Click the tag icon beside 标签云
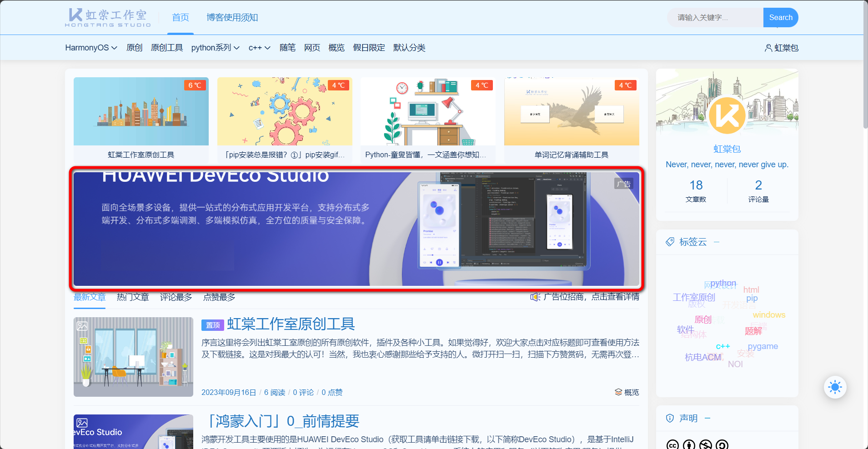This screenshot has height=449, width=868. coord(670,242)
